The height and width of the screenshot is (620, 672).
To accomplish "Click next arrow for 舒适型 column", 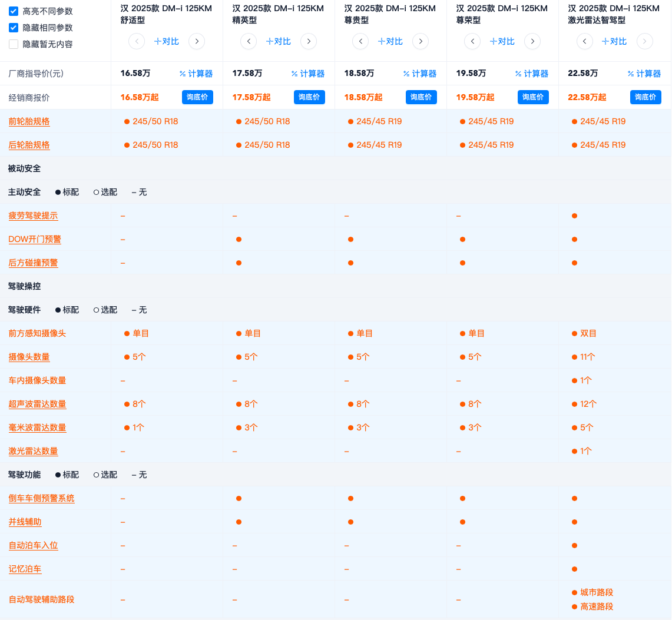I will point(197,42).
